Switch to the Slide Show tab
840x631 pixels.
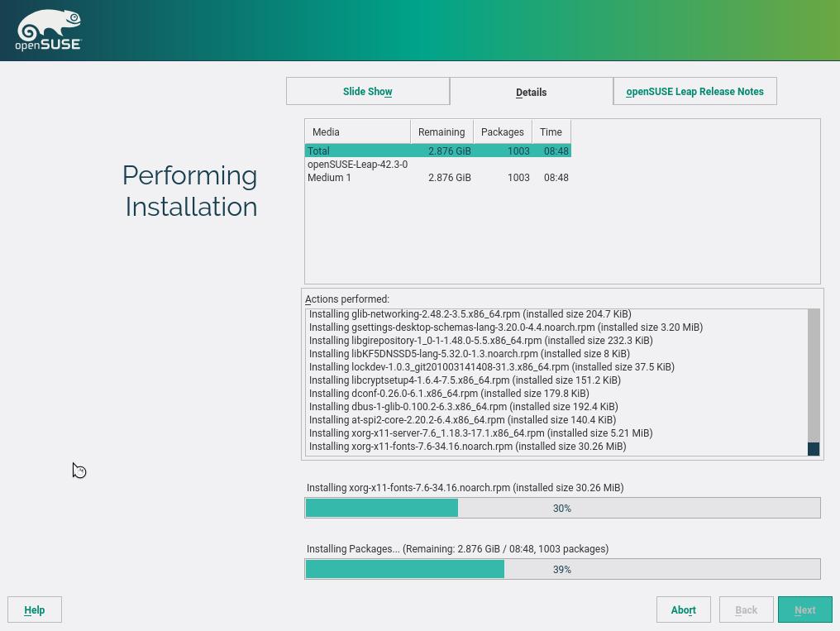367,92
